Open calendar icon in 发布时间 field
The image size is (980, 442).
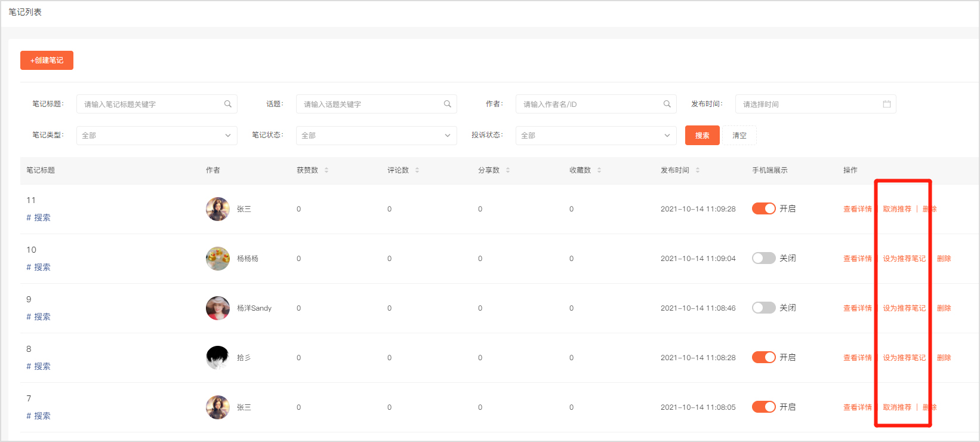(887, 104)
